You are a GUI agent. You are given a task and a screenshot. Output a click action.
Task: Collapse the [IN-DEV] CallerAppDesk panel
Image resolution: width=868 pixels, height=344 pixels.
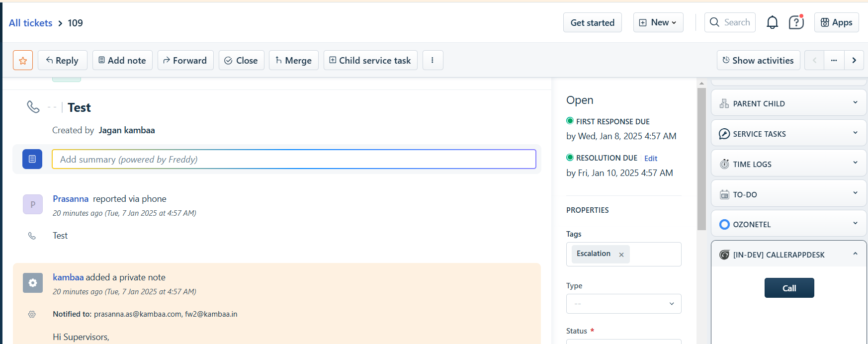[x=855, y=254]
